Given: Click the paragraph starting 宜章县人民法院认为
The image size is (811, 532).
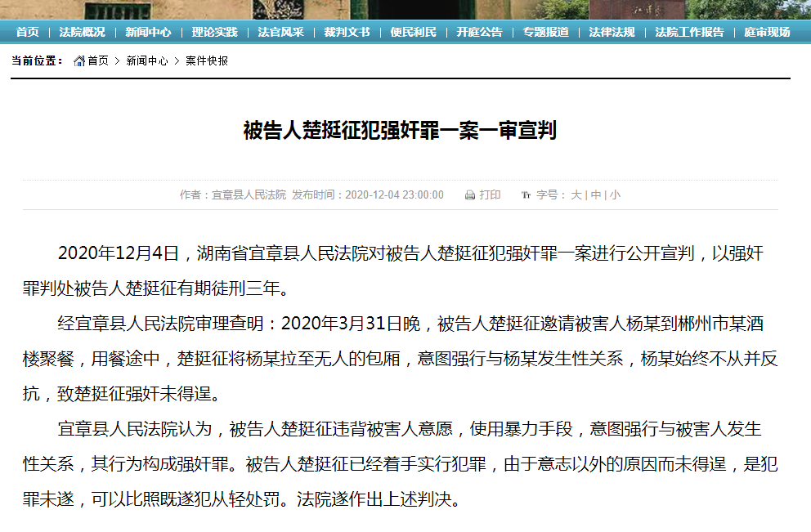Looking at the screenshot, I should point(400,463).
